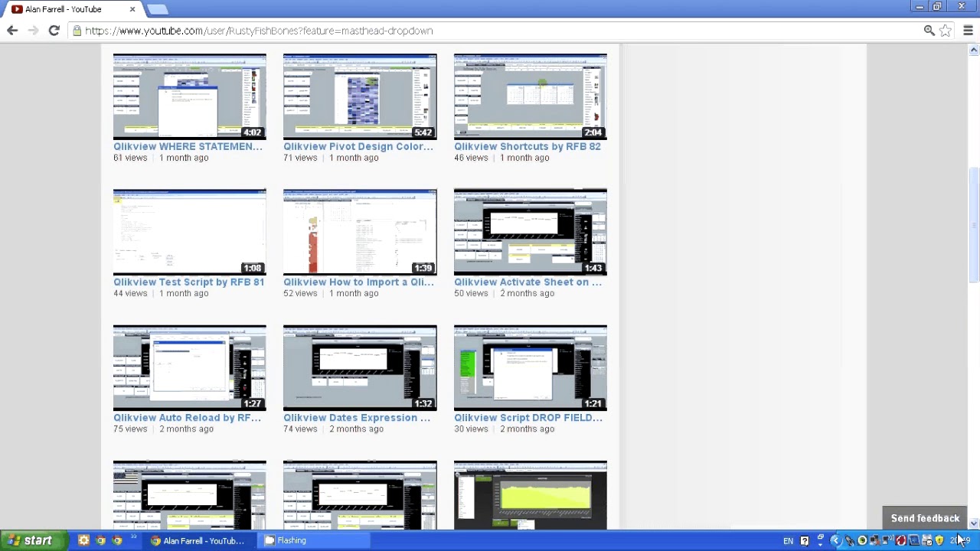Open Qlikview Auto Reload by RF... thumbnail

pos(190,367)
